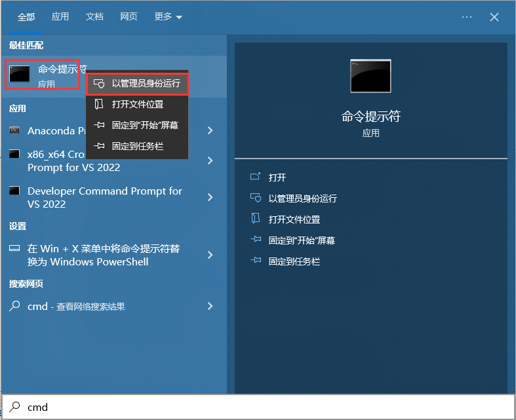Click the large 命令提示符 preview icon
The width and height of the screenshot is (516, 420).
371,76
